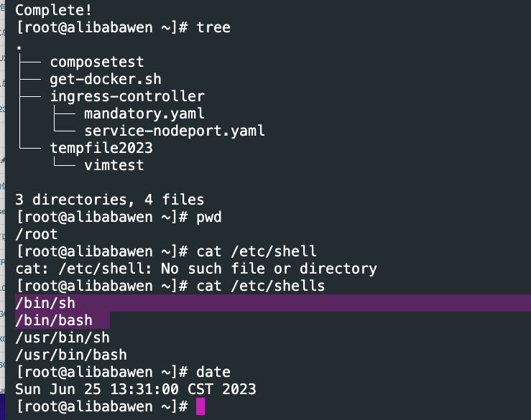Click the magenta terminal cursor block
This screenshot has width=531, height=420.
click(200, 406)
